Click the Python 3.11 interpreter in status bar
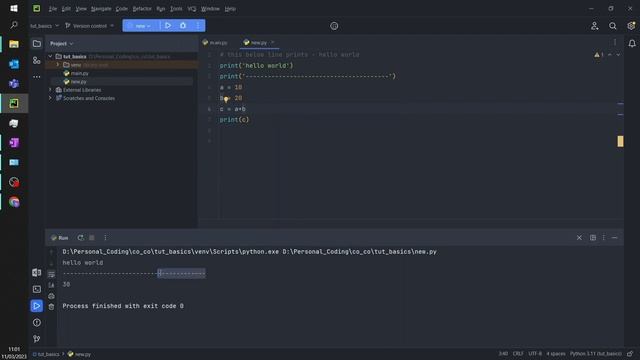Screen dimensions: 640x360 point(596,354)
